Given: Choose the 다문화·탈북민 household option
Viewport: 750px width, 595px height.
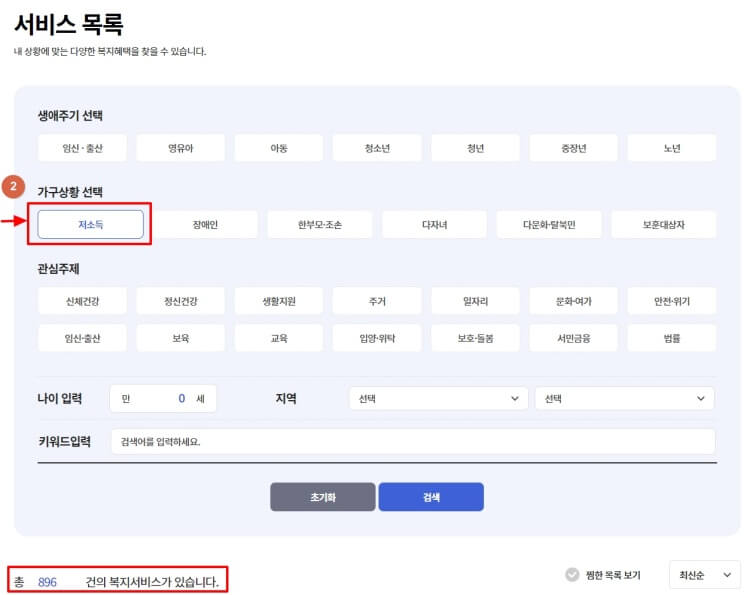Looking at the screenshot, I should [549, 224].
